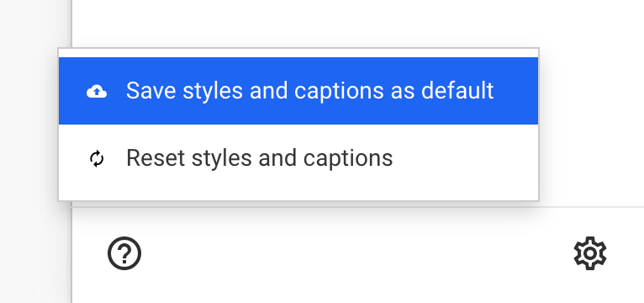Open help via the question mark icon
Image resolution: width=644 pixels, height=303 pixels.
(124, 253)
